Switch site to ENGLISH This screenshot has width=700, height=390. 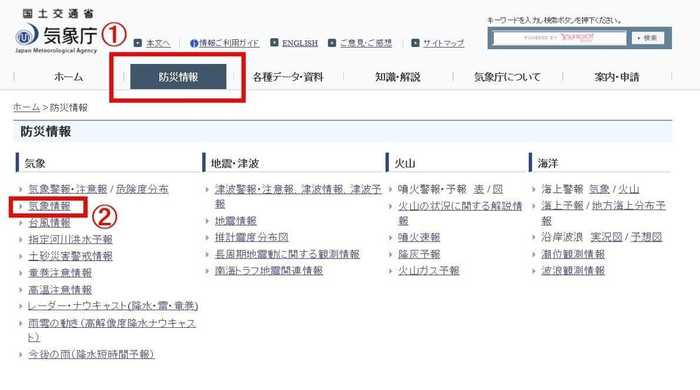300,43
